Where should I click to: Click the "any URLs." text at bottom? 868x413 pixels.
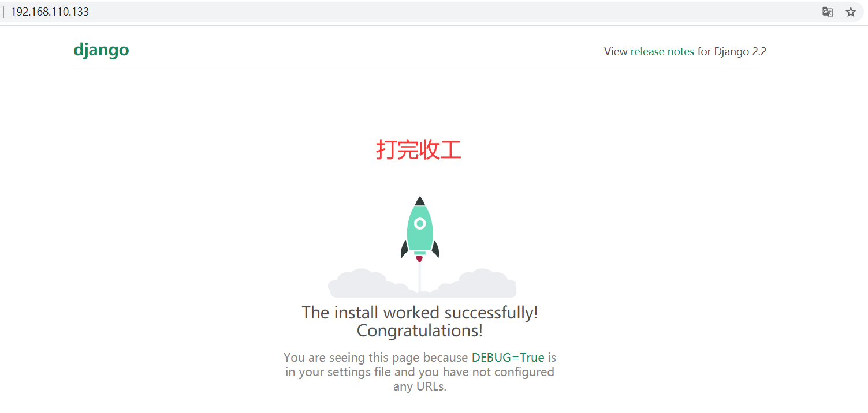pyautogui.click(x=420, y=386)
